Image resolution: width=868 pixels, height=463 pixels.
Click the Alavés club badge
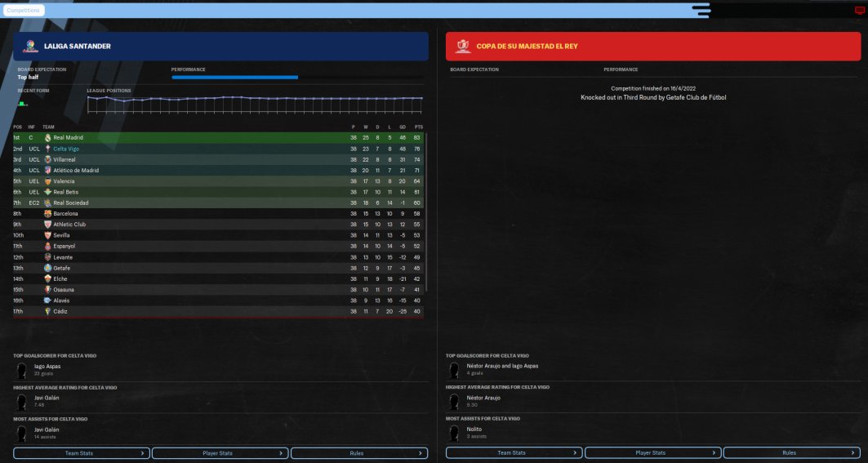coord(47,301)
